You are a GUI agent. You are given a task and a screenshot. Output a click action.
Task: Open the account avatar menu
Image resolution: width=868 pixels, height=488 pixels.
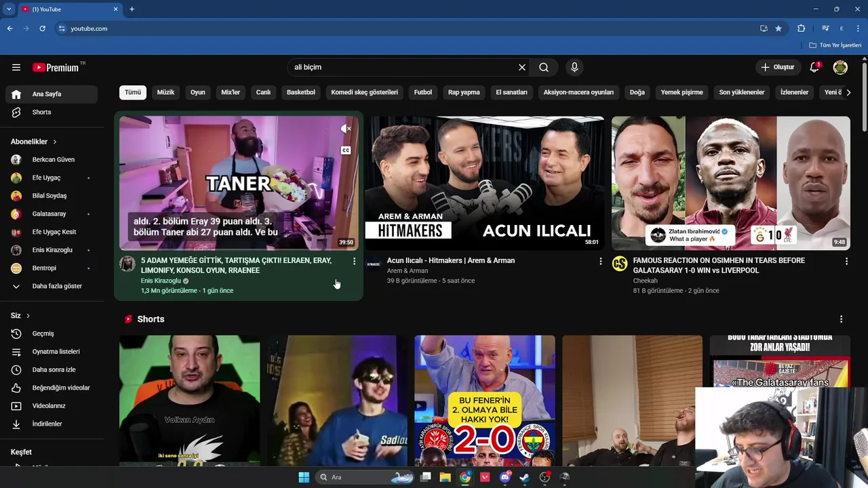(840, 67)
